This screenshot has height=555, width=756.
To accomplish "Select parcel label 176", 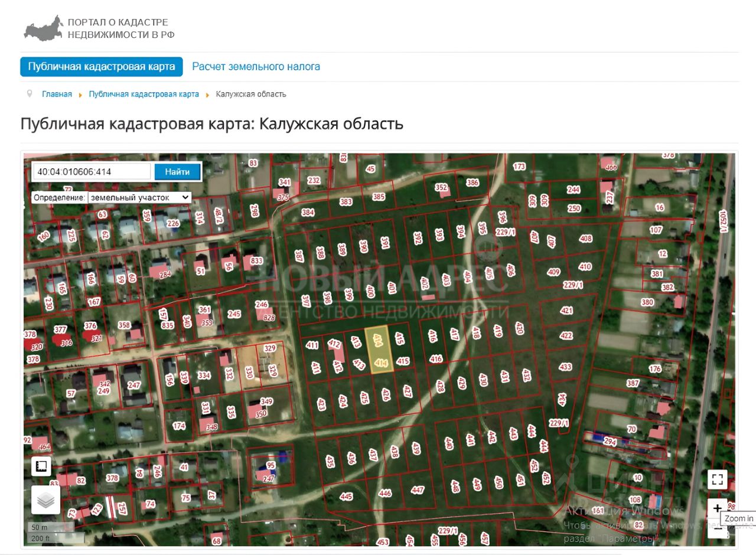I will pos(654,369).
